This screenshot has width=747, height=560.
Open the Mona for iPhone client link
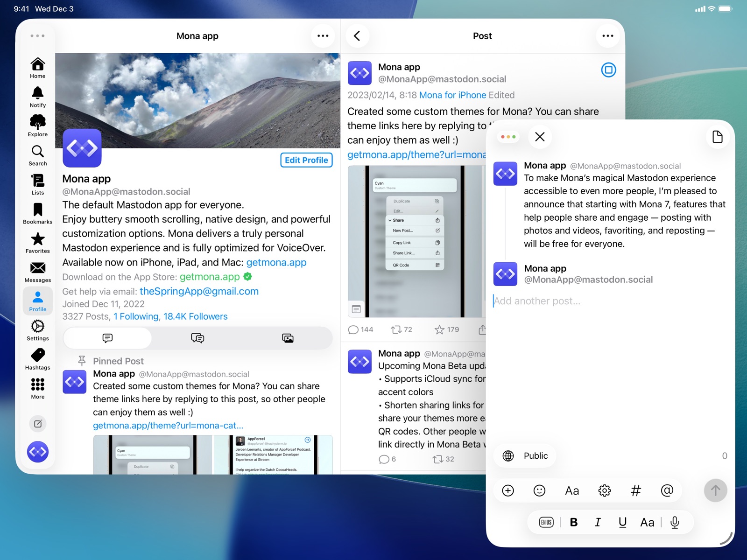pos(452,95)
